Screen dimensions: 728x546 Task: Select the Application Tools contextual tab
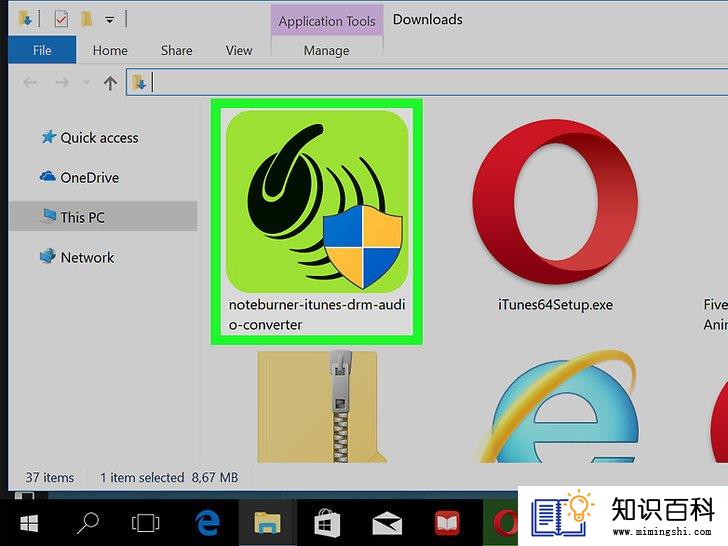[327, 21]
